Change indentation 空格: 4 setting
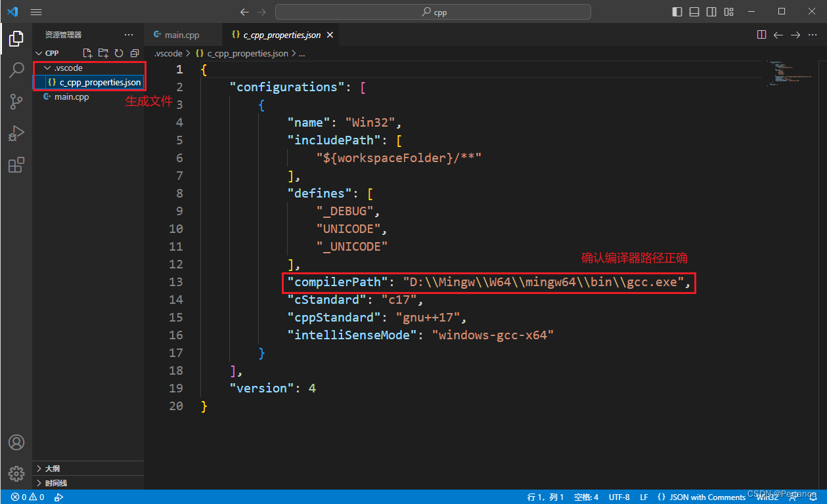Viewport: 827px width, 504px height. pos(586,497)
